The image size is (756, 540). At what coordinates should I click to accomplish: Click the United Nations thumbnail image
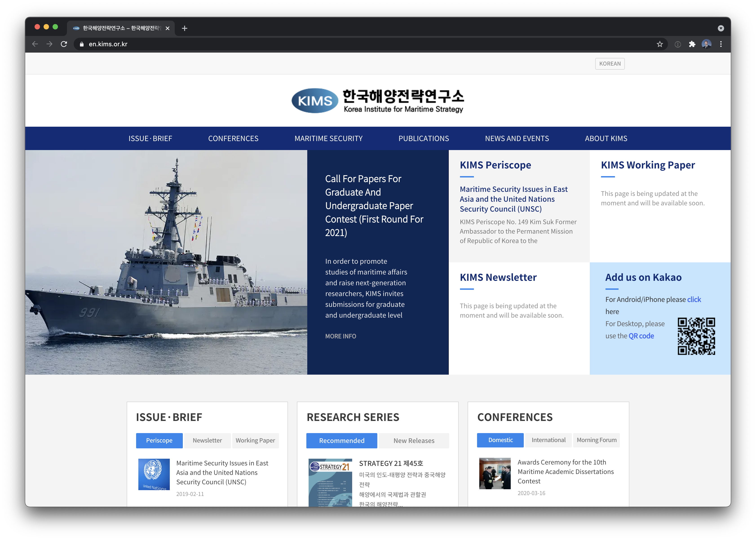154,474
